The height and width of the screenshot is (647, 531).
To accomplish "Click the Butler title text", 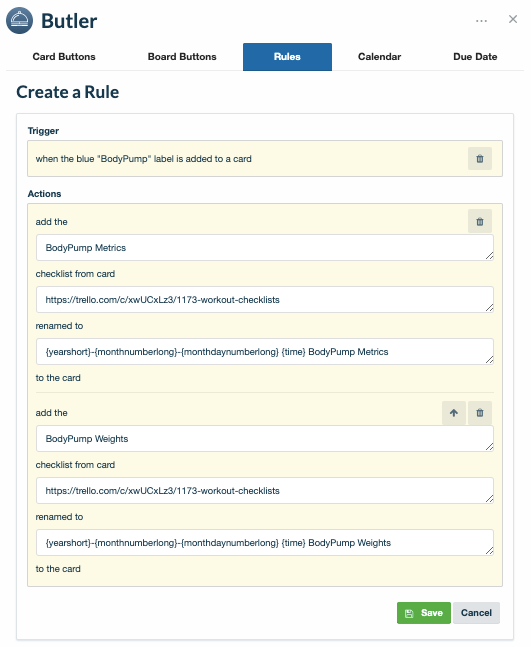I will point(69,21).
